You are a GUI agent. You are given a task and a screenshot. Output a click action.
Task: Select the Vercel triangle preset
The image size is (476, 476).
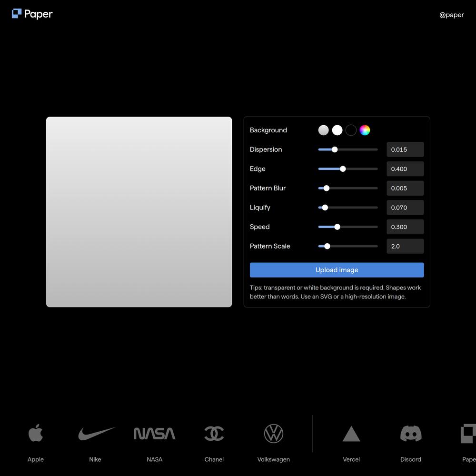(351, 434)
